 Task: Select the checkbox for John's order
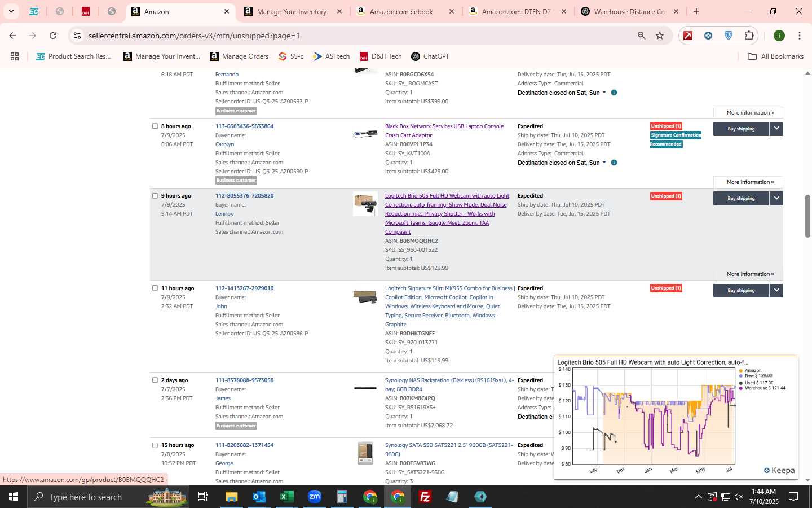(x=155, y=288)
